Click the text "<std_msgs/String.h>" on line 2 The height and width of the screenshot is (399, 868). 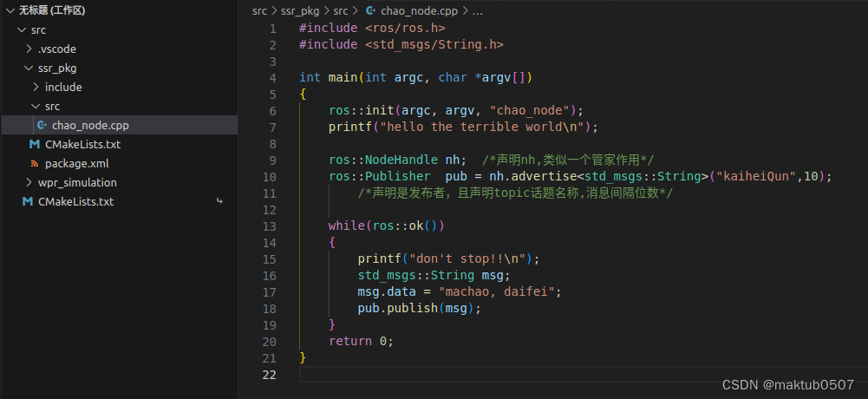(x=434, y=45)
